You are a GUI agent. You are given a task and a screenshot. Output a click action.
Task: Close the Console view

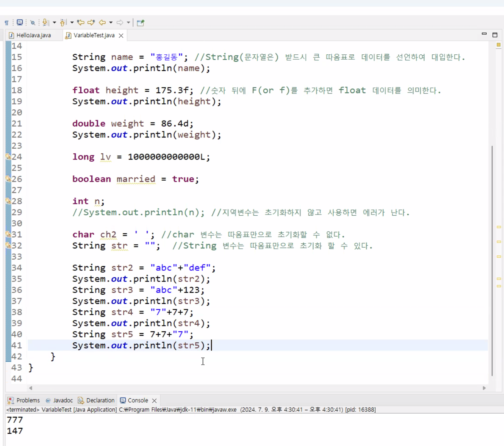(155, 401)
